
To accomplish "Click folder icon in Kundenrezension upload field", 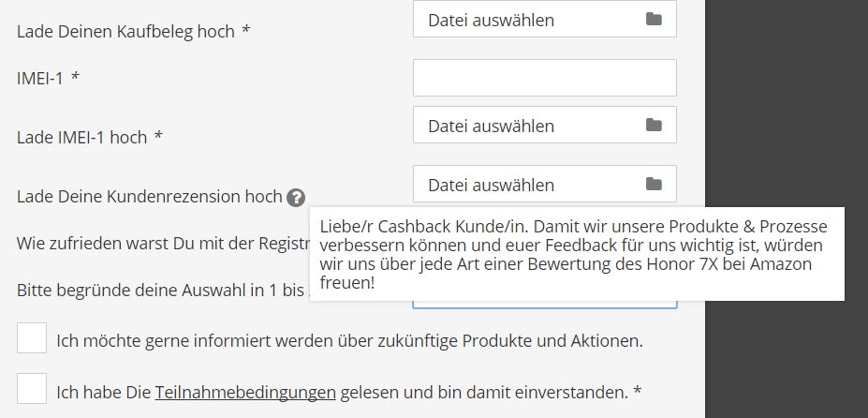I will 654,184.
